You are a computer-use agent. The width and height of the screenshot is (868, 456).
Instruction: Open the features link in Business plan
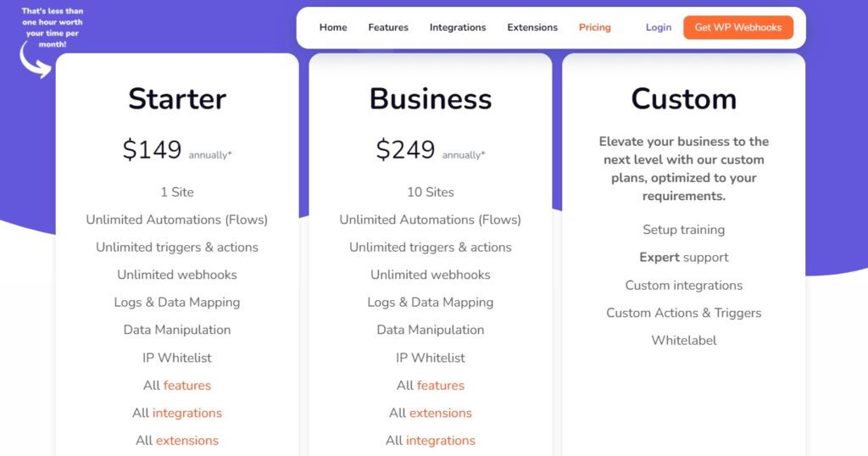(x=441, y=385)
